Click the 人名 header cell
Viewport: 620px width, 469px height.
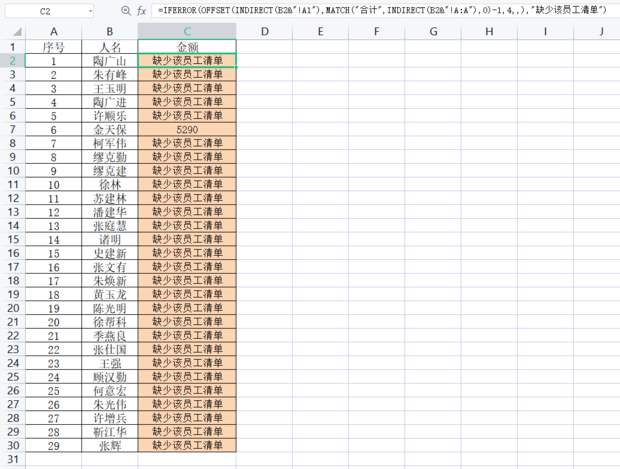tap(110, 47)
